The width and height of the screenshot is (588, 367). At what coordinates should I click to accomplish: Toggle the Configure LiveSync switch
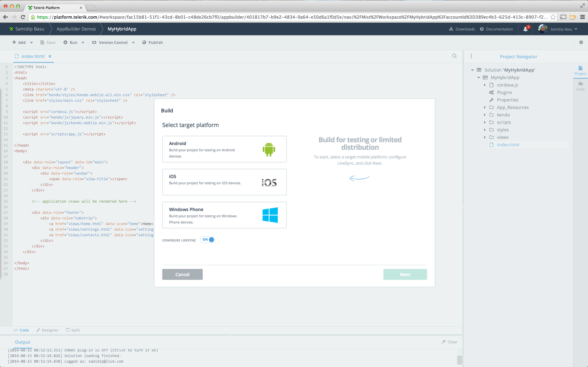coord(208,240)
